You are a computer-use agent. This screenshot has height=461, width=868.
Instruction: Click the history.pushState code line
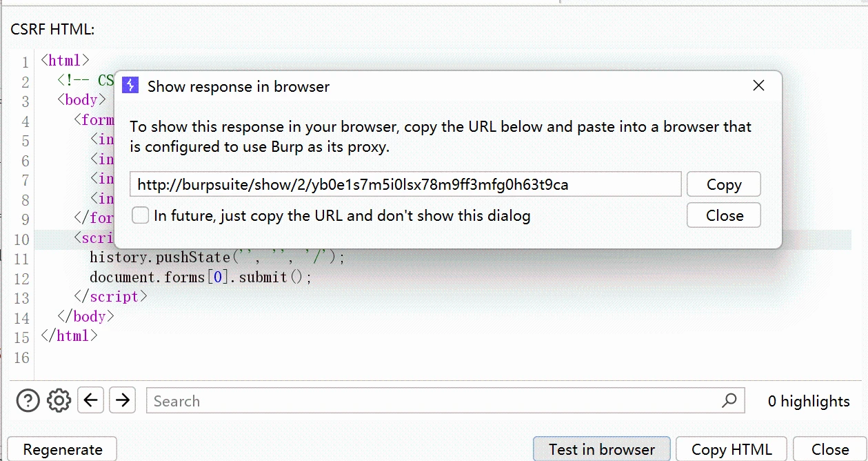pos(216,257)
